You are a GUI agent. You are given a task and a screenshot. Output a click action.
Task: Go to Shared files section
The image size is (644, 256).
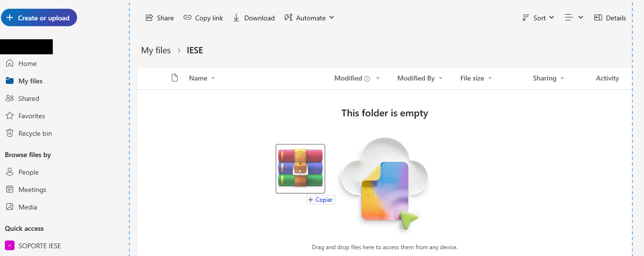28,98
